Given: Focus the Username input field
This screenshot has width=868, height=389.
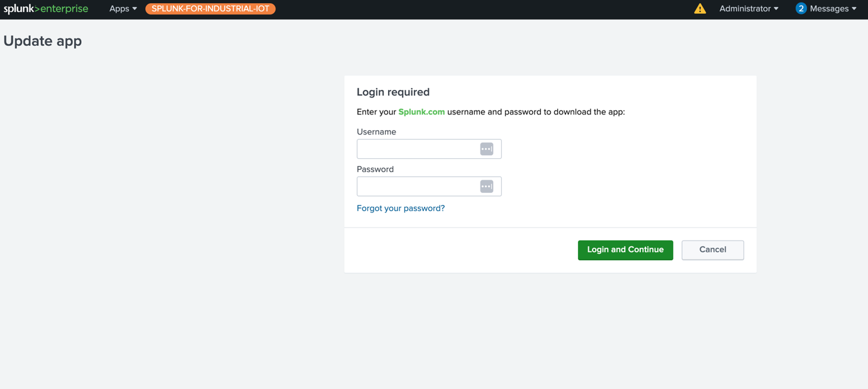Looking at the screenshot, I should 416,149.
